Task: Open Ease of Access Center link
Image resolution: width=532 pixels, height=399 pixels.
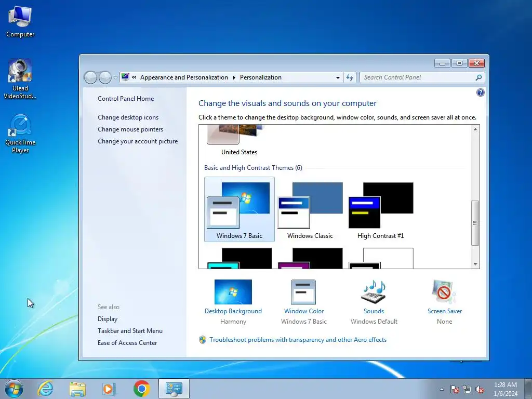Action: pos(127,343)
